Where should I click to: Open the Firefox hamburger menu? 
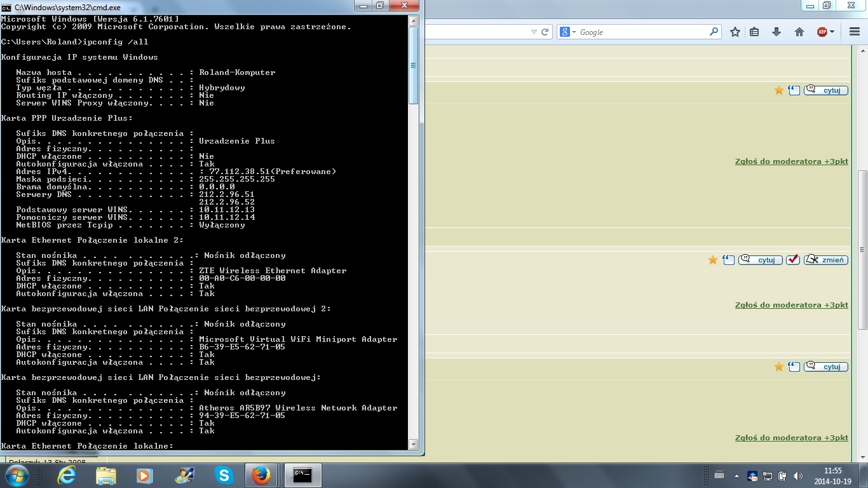854,32
